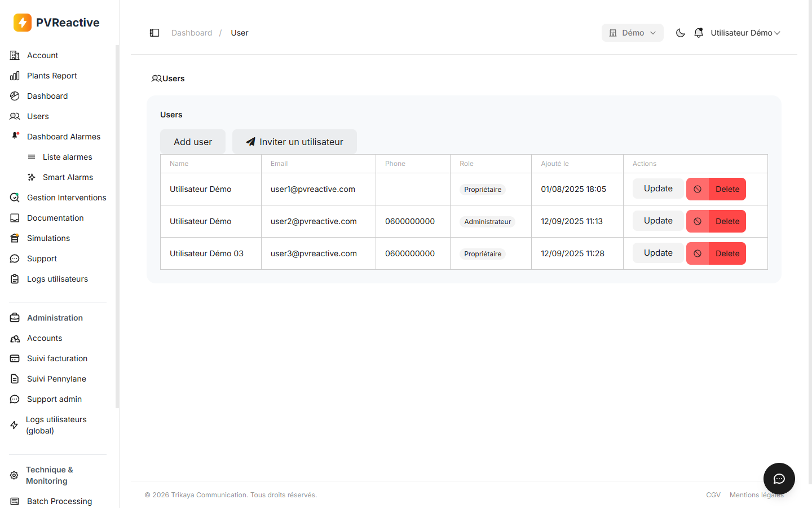Expand the Utilisateur Démo user menu

click(x=745, y=33)
